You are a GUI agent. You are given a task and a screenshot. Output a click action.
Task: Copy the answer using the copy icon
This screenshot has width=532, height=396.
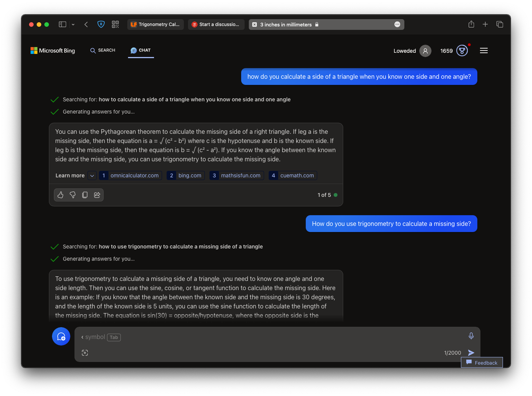click(x=85, y=195)
